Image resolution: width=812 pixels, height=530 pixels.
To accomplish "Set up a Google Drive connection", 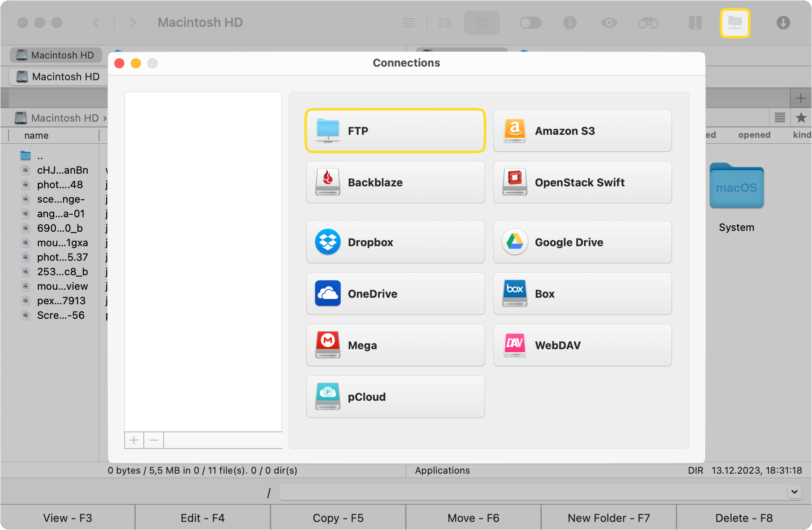I will tap(582, 242).
